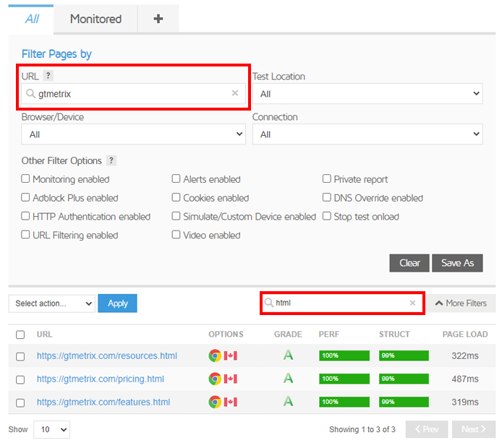This screenshot has width=502, height=448.
Task: Open the Browser/Device dropdown
Action: [x=134, y=134]
